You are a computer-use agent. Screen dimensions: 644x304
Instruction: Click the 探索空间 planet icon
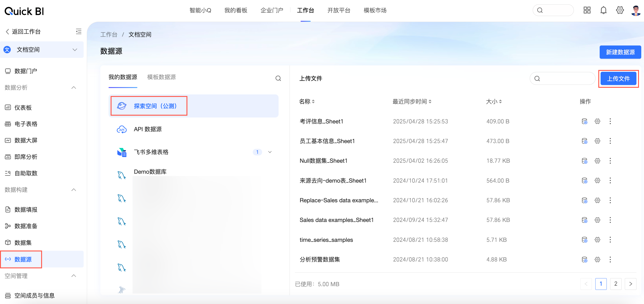tap(122, 106)
